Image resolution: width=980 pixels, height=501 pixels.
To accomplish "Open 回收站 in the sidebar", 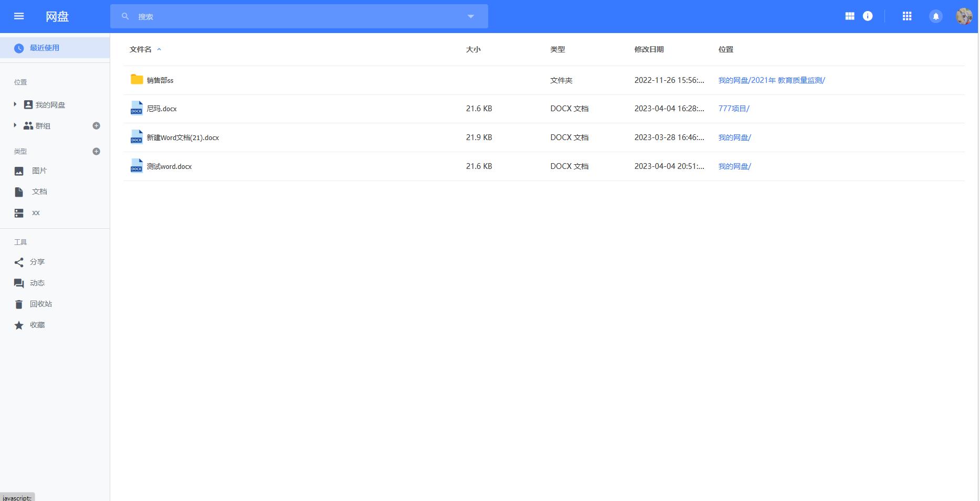I will (40, 304).
